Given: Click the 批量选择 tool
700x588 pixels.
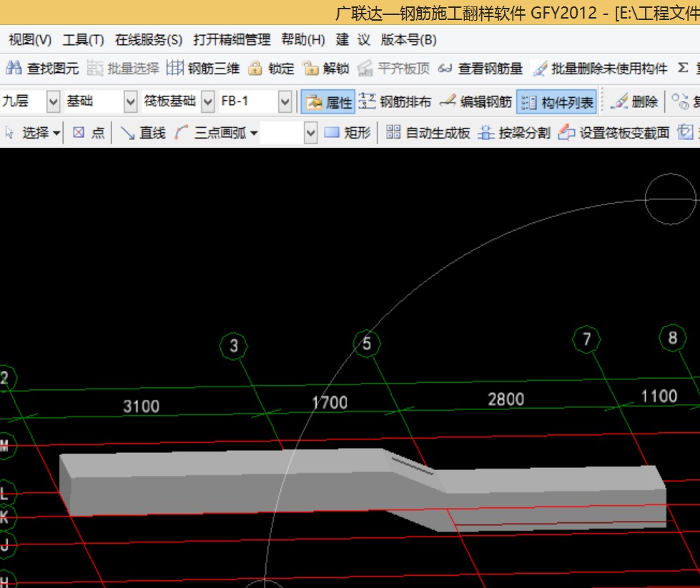Looking at the screenshot, I should pyautogui.click(x=123, y=69).
